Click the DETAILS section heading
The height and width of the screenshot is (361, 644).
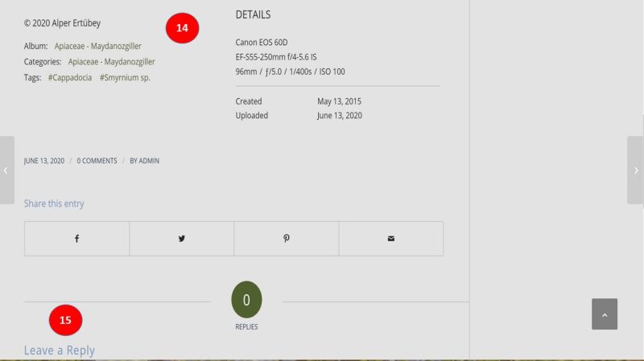(x=253, y=14)
